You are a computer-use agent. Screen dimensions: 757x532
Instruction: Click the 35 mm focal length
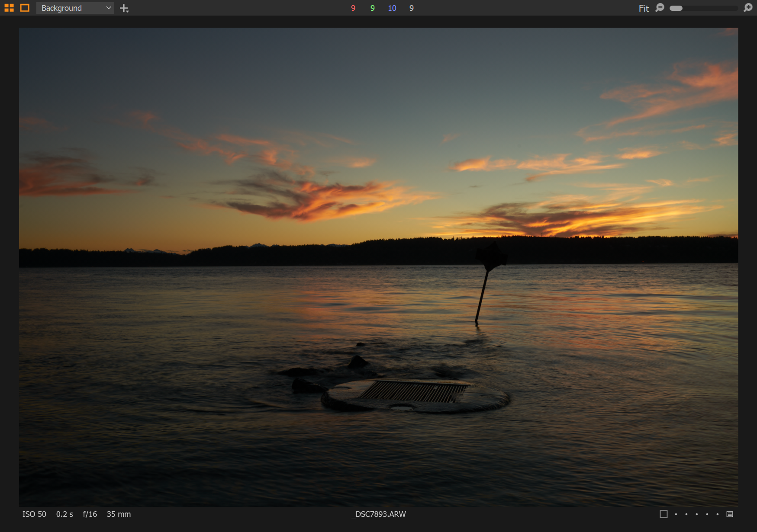click(119, 514)
